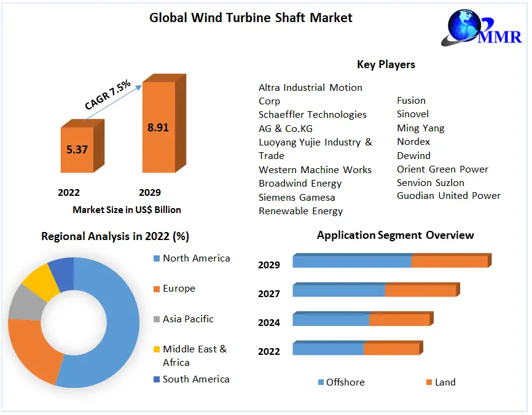Select the 2029 market size bar labeled 8.91
This screenshot has width=532, height=415.
point(158,127)
